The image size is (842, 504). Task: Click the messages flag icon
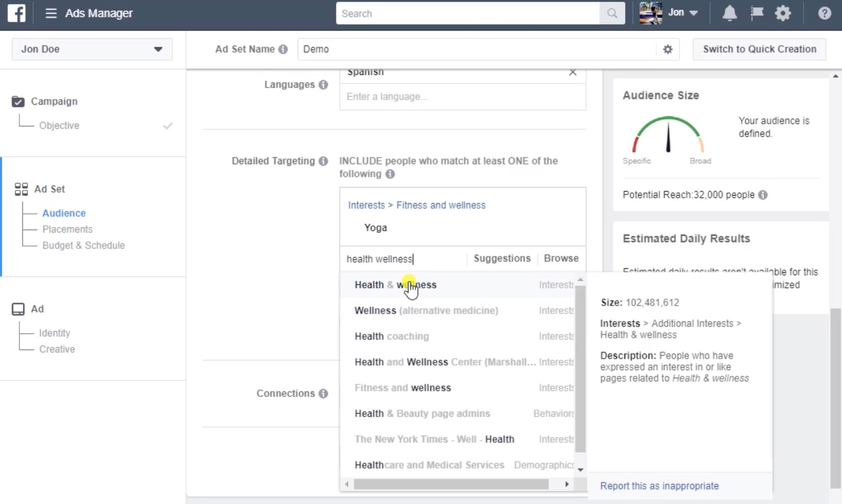pos(756,13)
